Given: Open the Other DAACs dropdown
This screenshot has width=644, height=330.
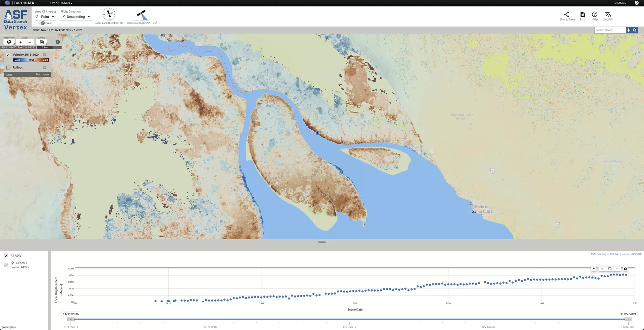Looking at the screenshot, I should [61, 3].
